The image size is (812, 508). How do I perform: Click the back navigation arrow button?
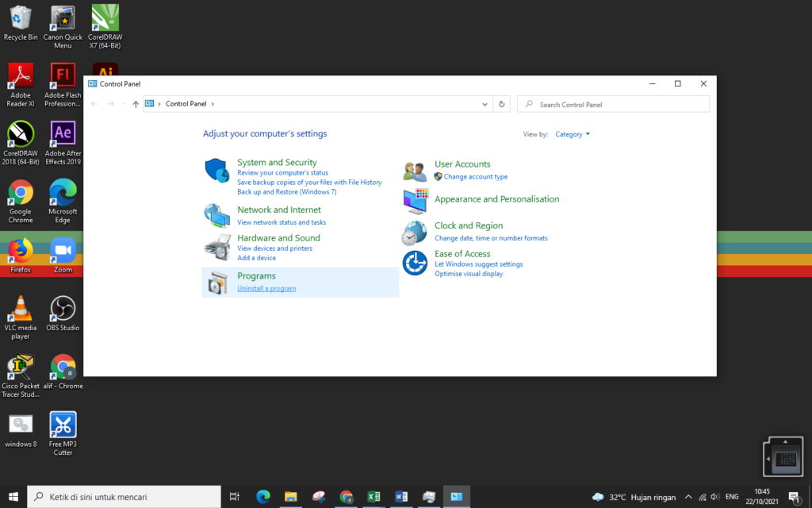[x=94, y=103]
